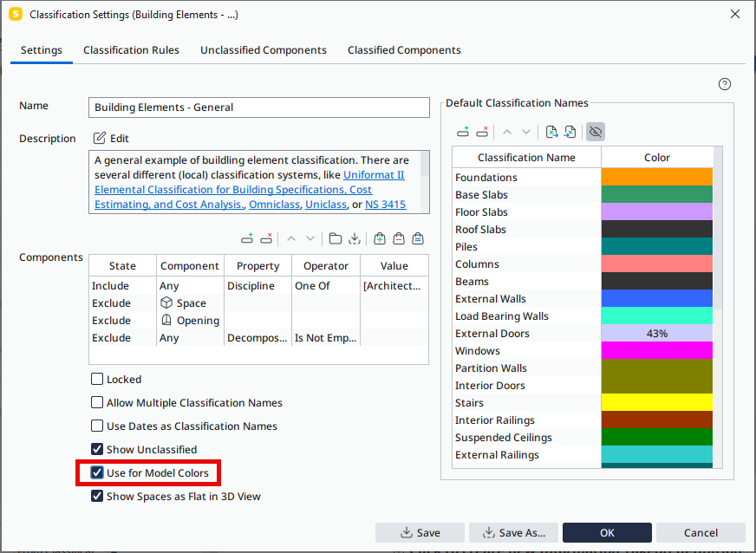Viewport: 756px width, 553px height.
Task: Open the Discipline operator dropdown
Action: (x=325, y=285)
